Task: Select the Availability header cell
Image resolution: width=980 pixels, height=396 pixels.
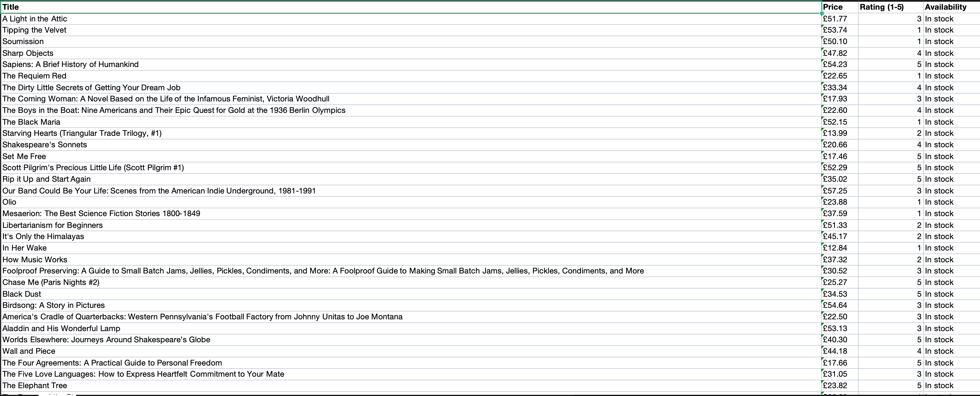Action: tap(951, 7)
